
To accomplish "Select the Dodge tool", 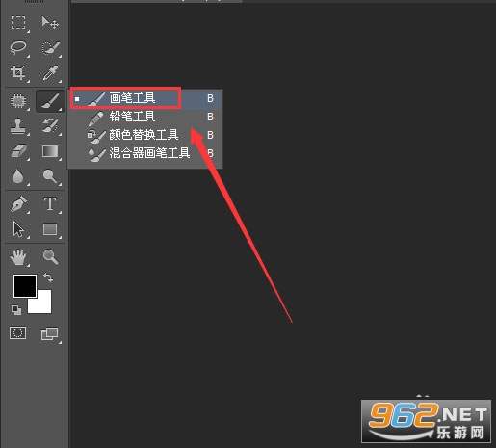I will pos(50,176).
